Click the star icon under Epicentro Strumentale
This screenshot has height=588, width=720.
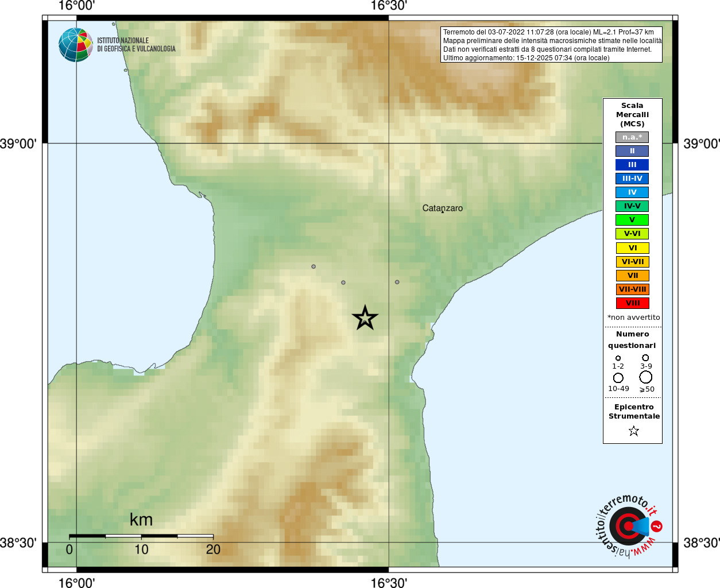(634, 431)
